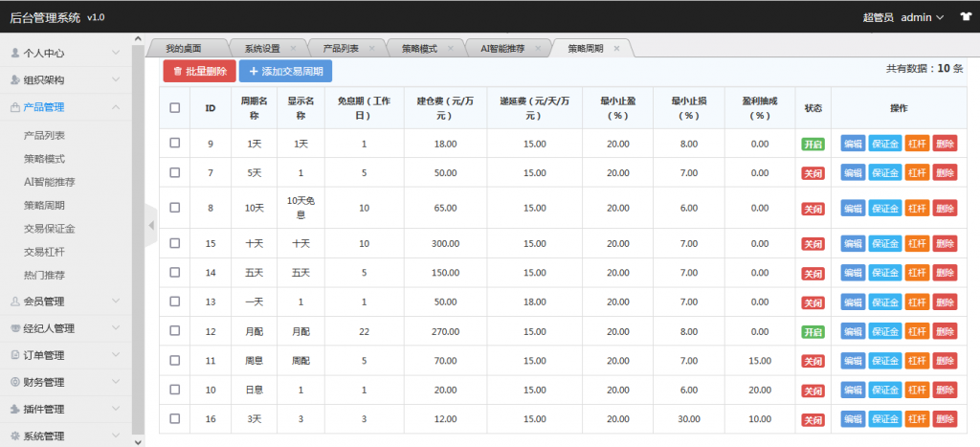The width and height of the screenshot is (980, 447).
Task: Check the select-all checkbox in table header
Action: [x=174, y=108]
